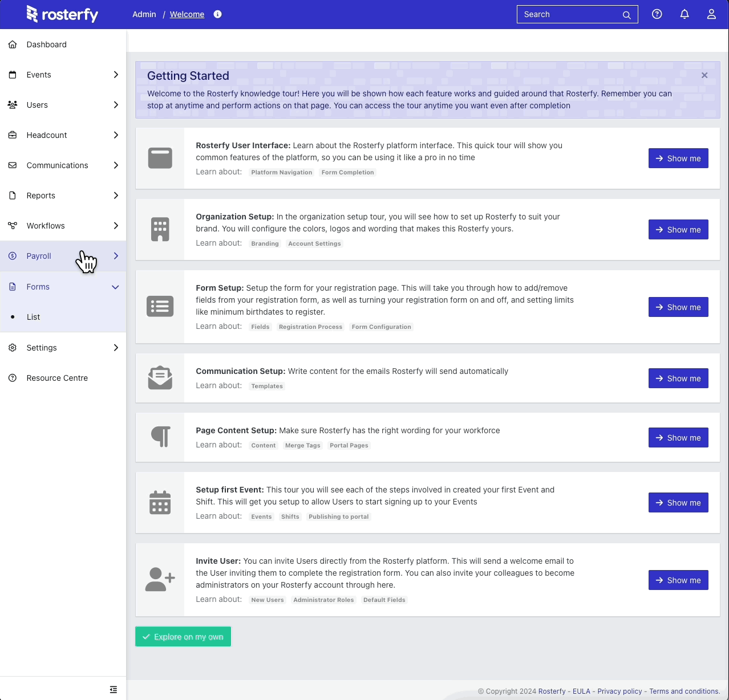Open the help question mark icon
The image size is (729, 700).
657,14
